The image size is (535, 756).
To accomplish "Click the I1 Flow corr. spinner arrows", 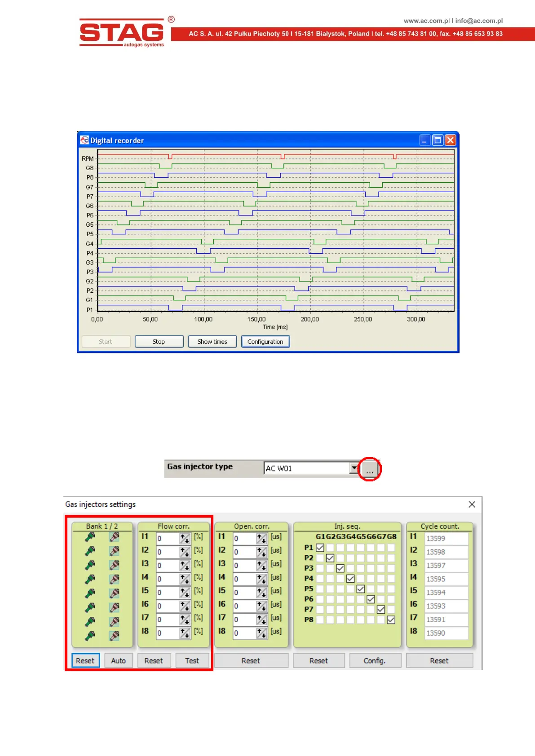I will (185, 538).
